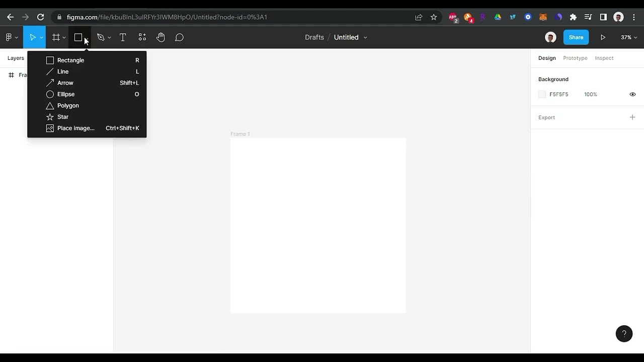The width and height of the screenshot is (644, 362).
Task: Choose Place image from the shape menu
Action: 87,128
